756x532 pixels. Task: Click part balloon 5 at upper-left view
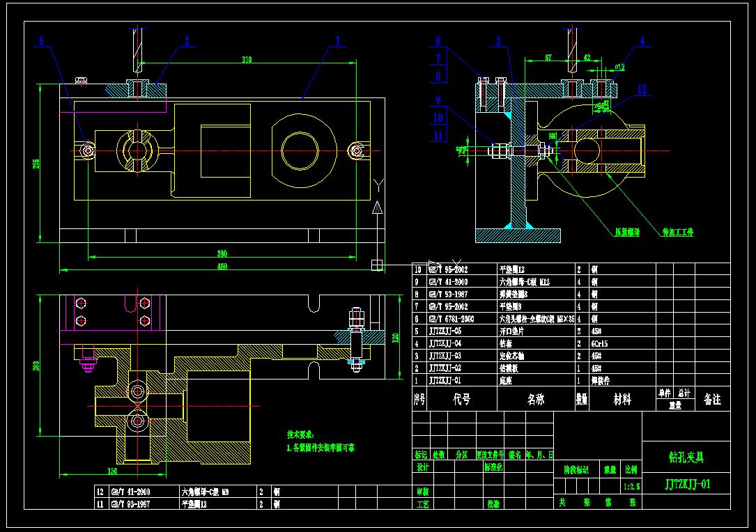(x=42, y=40)
